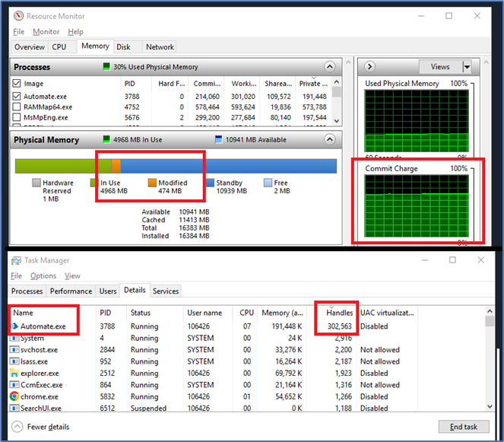The image size is (504, 442).
Task: Open the File menu in Task Manager
Action: 17,276
